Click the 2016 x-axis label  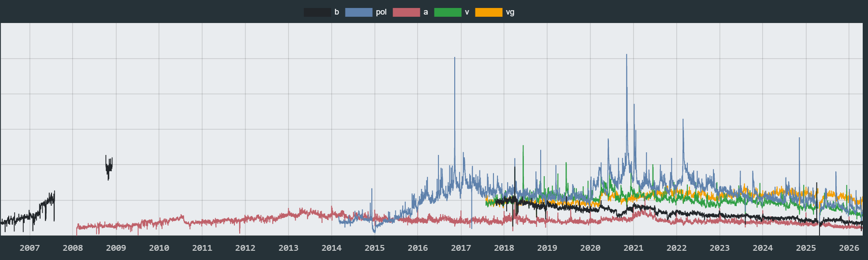[x=418, y=248]
